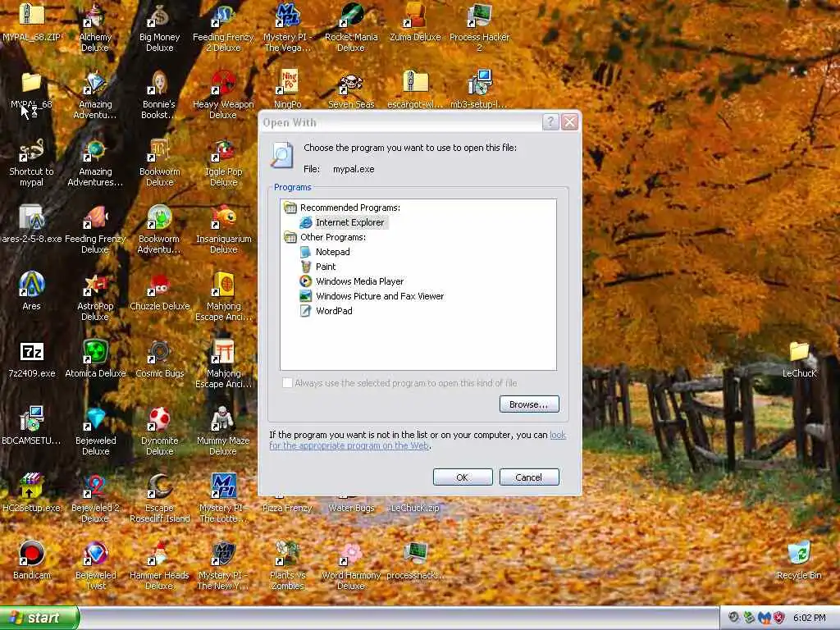The height and width of the screenshot is (630, 840).
Task: Choose WordPad in the programs list
Action: click(x=326, y=311)
